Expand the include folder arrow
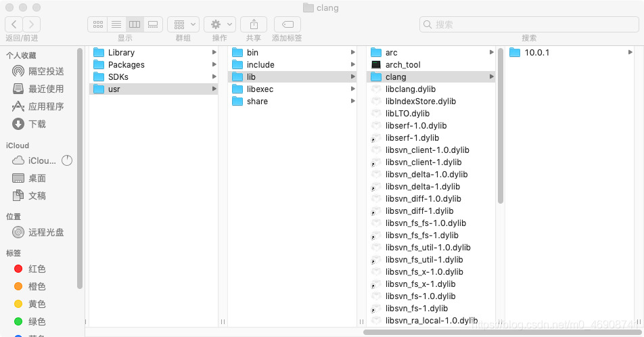Image resolution: width=644 pixels, height=337 pixels. [353, 64]
